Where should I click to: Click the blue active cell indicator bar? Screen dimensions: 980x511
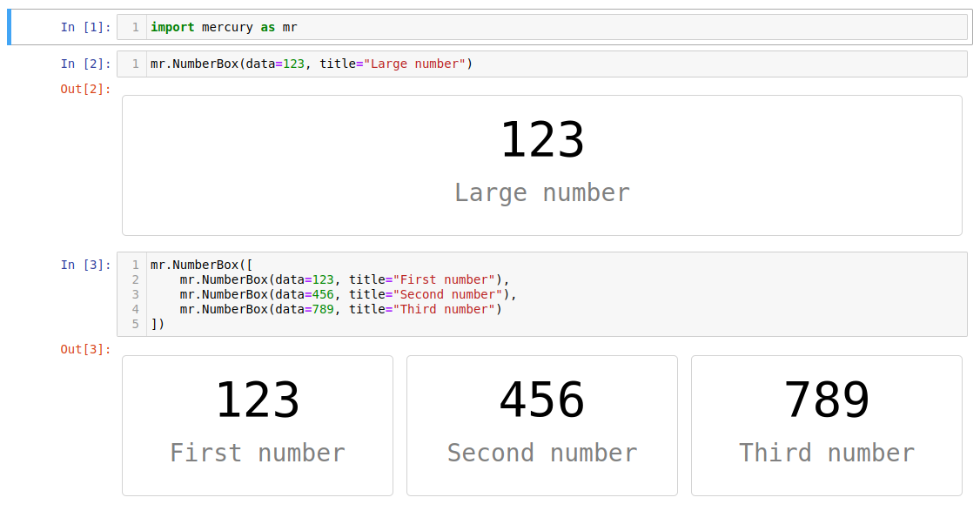[x=9, y=26]
